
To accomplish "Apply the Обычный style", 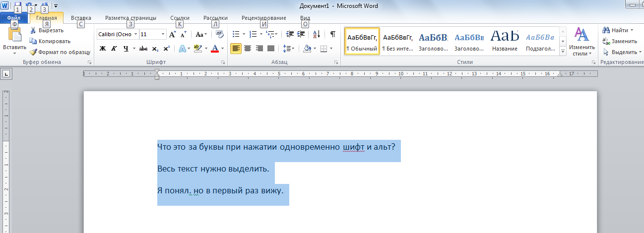I will 362,41.
